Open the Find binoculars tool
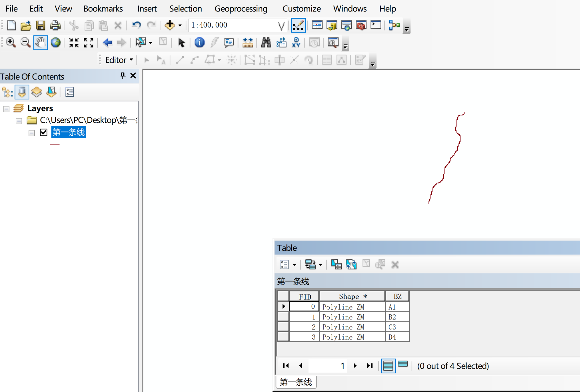Image resolution: width=580 pixels, height=392 pixels. 266,43
